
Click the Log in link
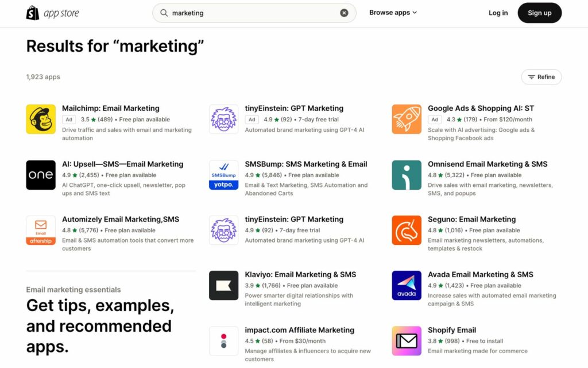pos(498,13)
